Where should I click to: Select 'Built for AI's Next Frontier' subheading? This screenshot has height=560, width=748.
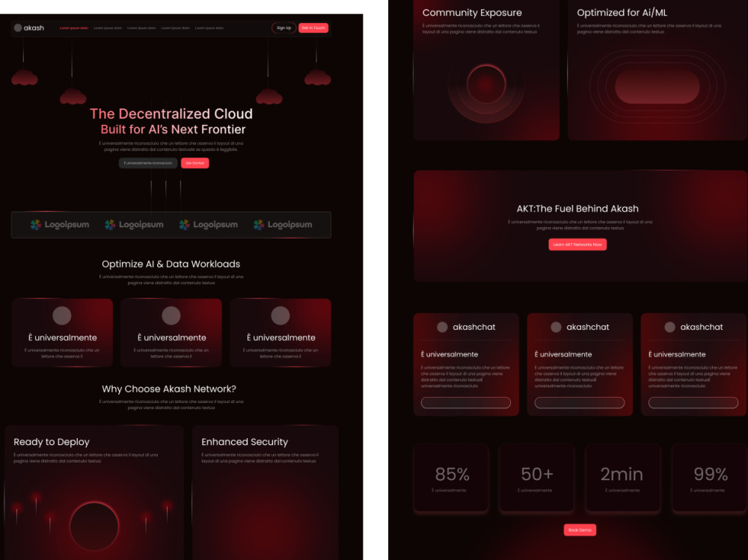(174, 129)
